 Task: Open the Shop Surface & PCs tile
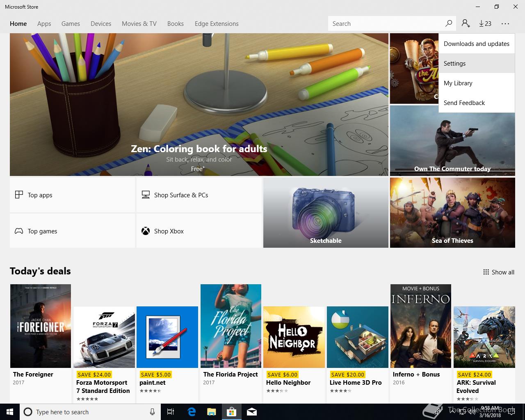[x=199, y=195]
